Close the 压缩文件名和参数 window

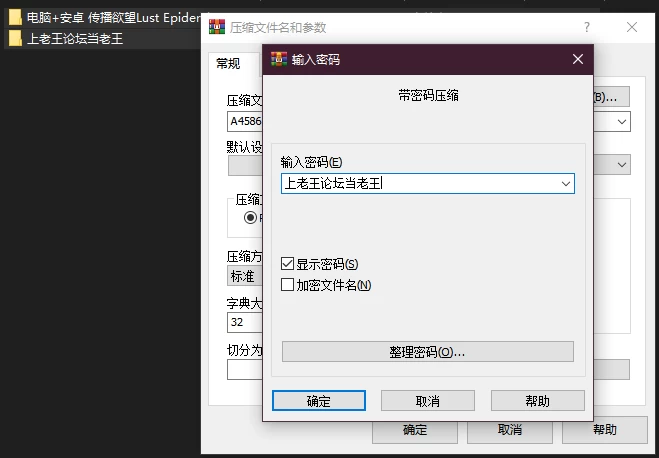click(632, 27)
